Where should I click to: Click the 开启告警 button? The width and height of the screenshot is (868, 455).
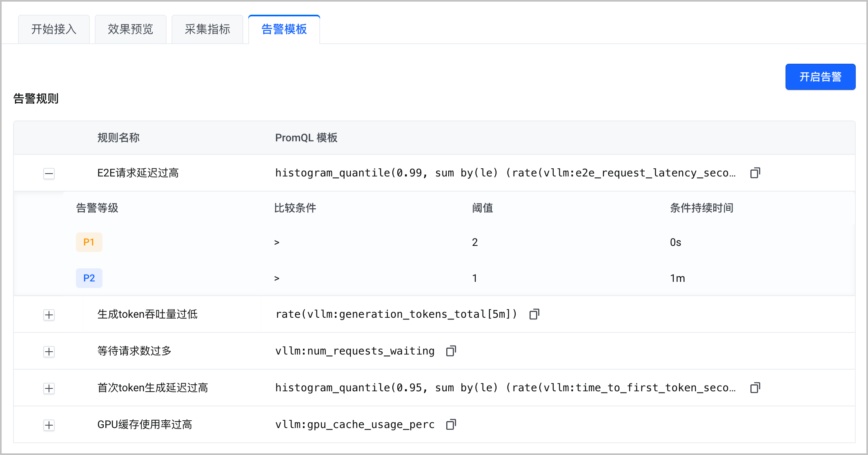point(820,77)
